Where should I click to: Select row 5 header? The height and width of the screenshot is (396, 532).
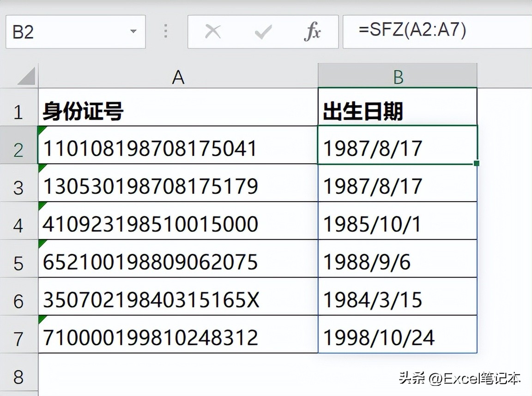tap(18, 263)
